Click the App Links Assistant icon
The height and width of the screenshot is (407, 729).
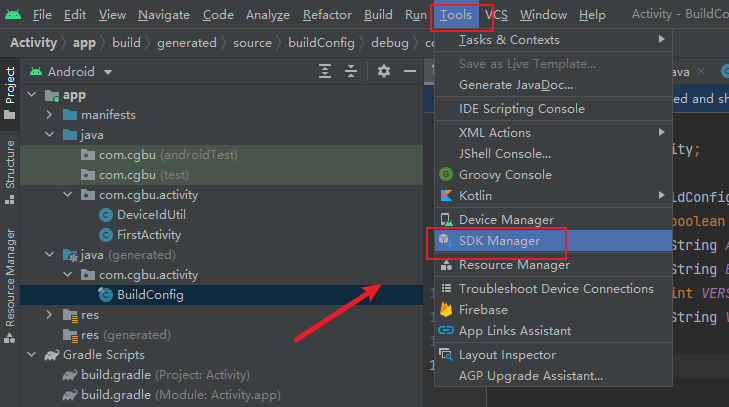[x=446, y=330]
